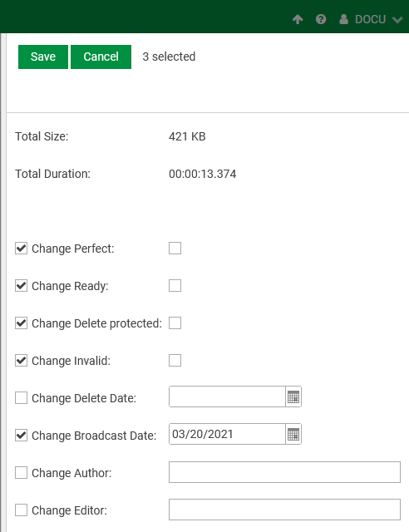Enable the Change Author checkbox

pos(21,472)
